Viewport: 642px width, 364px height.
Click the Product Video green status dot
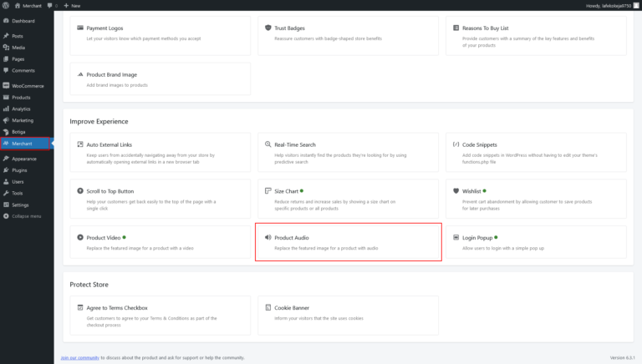pos(124,237)
